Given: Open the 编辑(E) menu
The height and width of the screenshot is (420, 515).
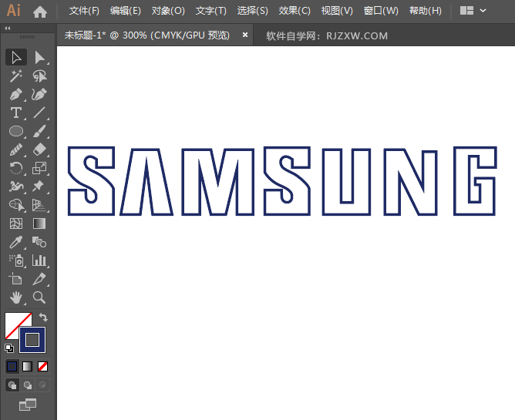Looking at the screenshot, I should (x=126, y=11).
